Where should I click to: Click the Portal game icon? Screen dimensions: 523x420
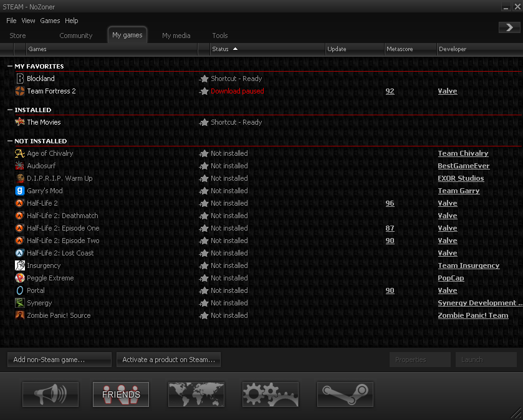[20, 290]
